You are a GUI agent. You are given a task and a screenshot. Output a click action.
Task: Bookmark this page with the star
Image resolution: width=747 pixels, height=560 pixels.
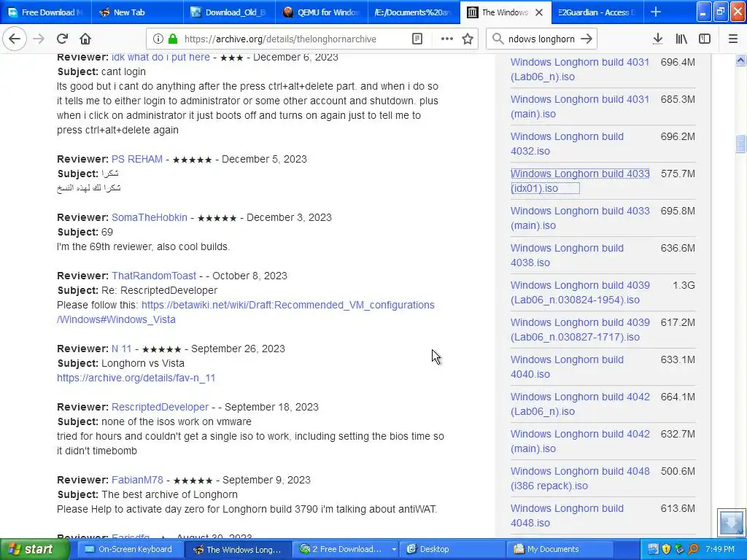pos(468,39)
